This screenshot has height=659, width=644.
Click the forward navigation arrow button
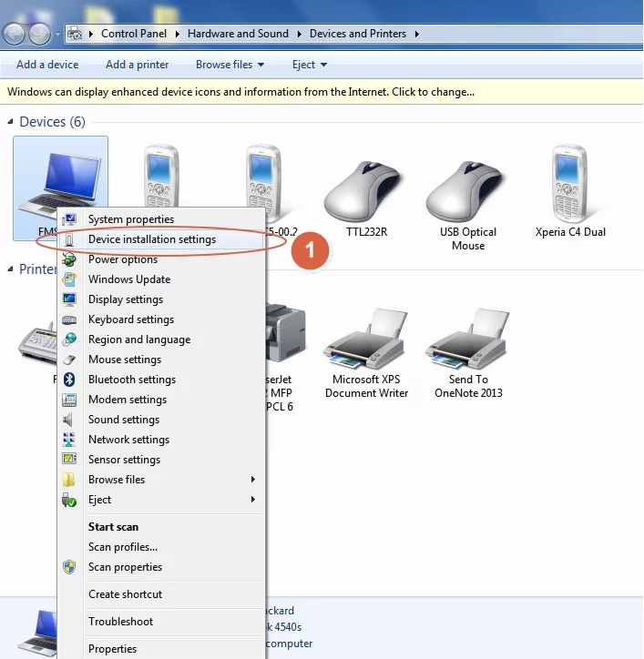point(39,34)
